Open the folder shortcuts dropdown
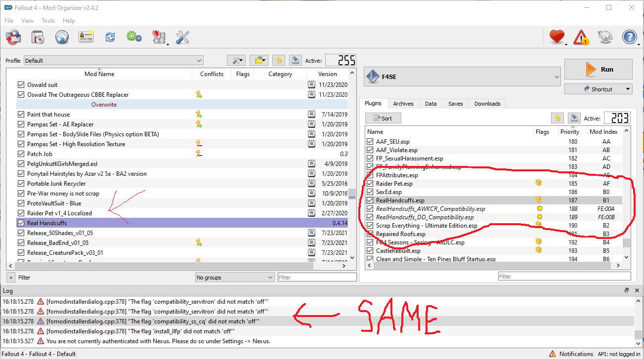The width and height of the screenshot is (644, 359). point(258,60)
